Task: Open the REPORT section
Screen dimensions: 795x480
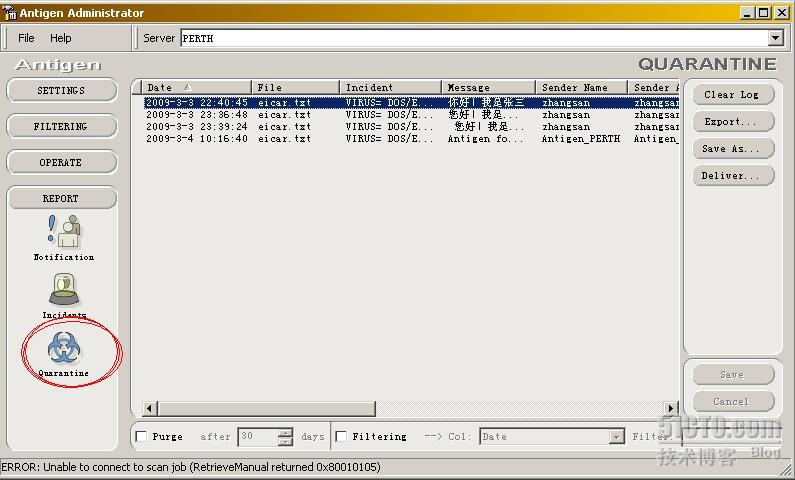Action: pyautogui.click(x=61, y=198)
